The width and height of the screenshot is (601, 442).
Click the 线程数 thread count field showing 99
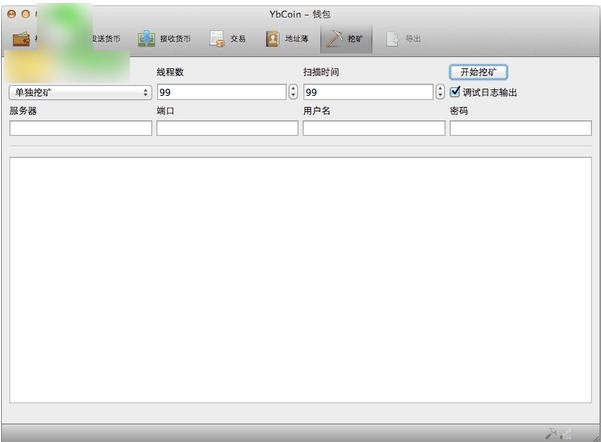pos(222,92)
